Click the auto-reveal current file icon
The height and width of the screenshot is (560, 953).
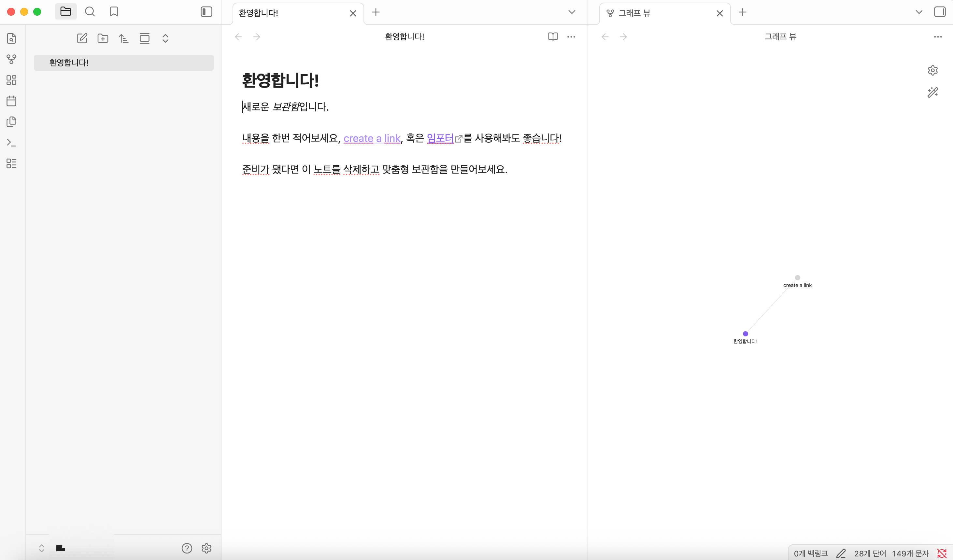coord(145,38)
